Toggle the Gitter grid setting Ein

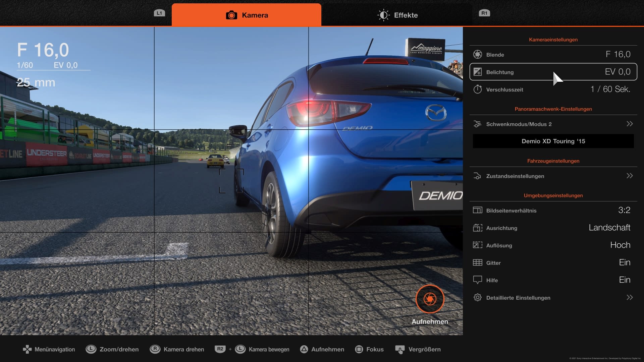pos(624,262)
